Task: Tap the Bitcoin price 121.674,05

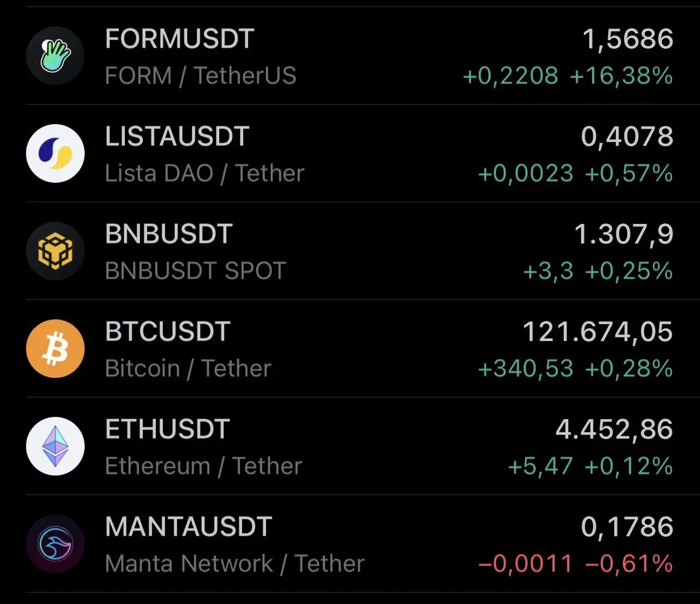Action: pos(598,332)
